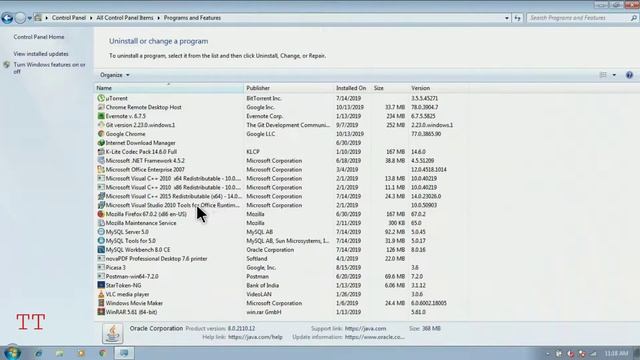640x360 pixels.
Task: Select Microsoft .NET Framework 4.5.2 row
Action: coord(282,161)
